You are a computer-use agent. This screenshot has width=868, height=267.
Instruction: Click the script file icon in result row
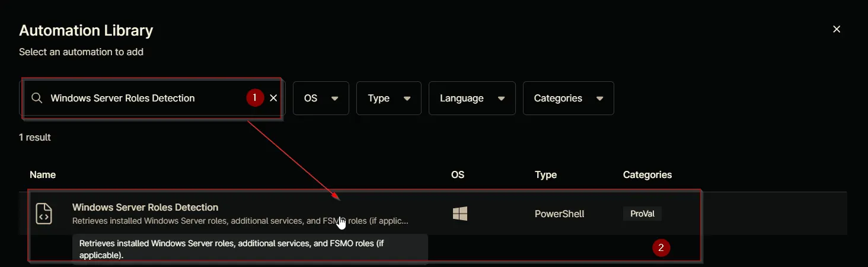pos(44,214)
